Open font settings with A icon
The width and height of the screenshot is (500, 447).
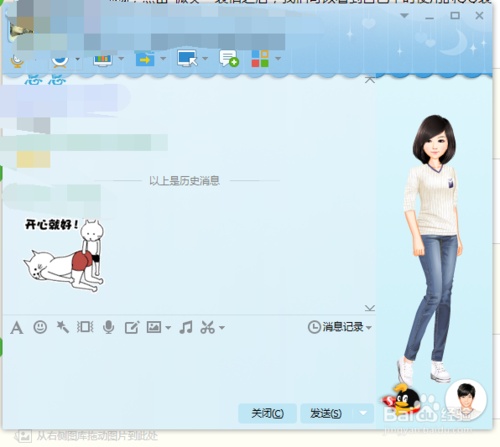pyautogui.click(x=16, y=328)
